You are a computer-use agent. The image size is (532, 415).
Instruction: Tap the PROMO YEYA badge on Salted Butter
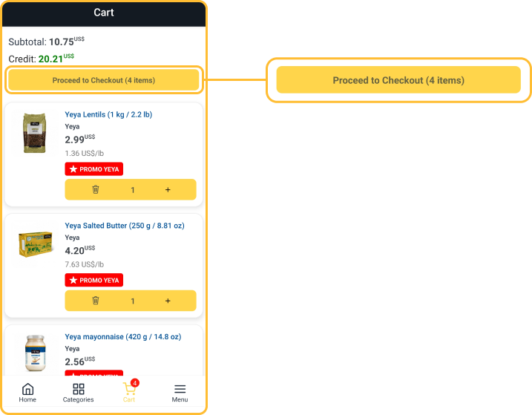click(x=94, y=281)
